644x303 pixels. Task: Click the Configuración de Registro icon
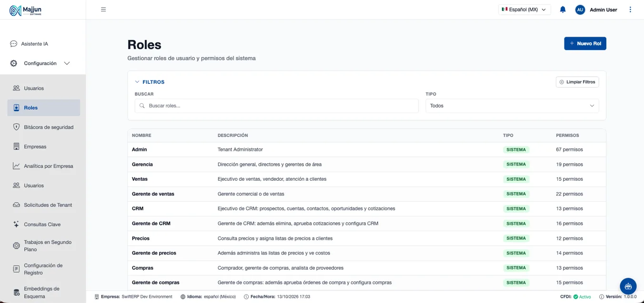[16, 269]
